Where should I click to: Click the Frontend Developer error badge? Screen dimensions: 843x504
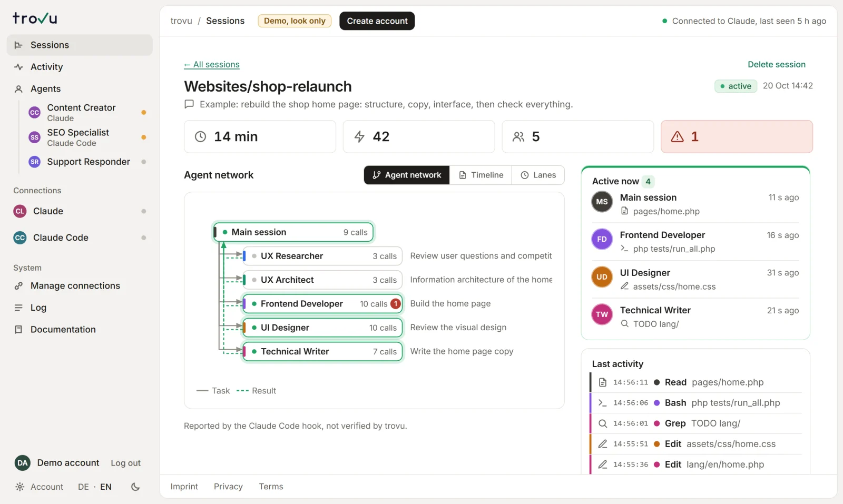pyautogui.click(x=396, y=304)
